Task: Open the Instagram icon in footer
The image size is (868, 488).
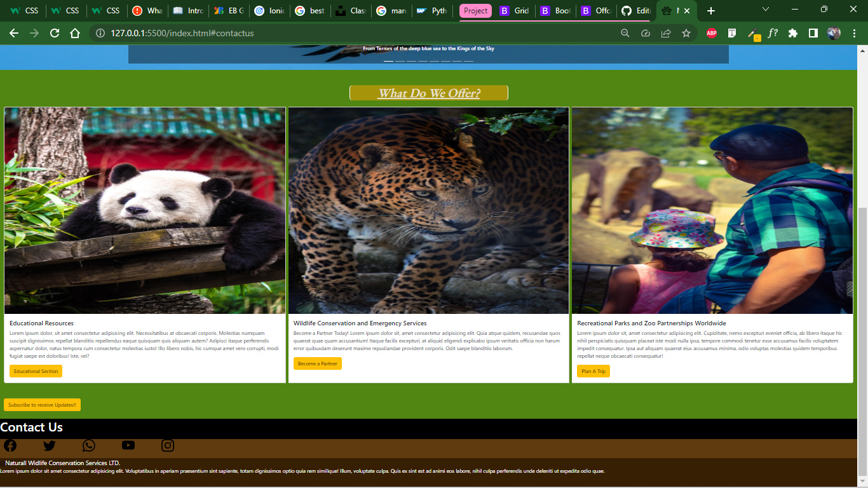Action: 168,445
